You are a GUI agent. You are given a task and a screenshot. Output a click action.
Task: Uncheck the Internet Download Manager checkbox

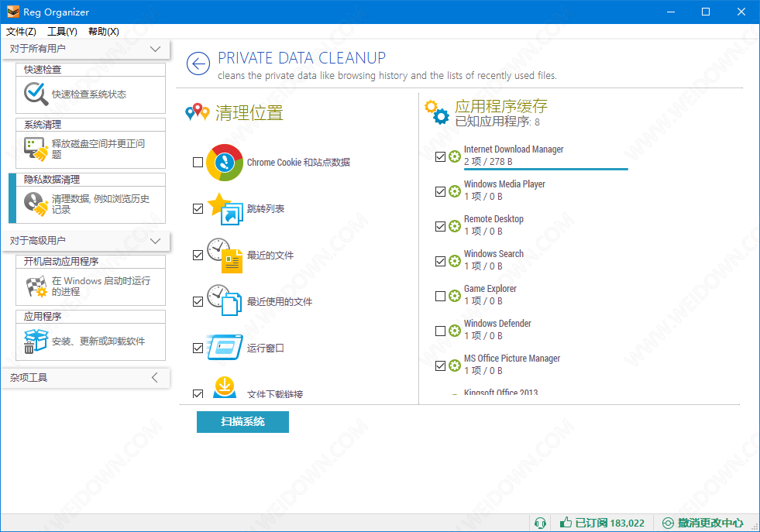pos(440,156)
